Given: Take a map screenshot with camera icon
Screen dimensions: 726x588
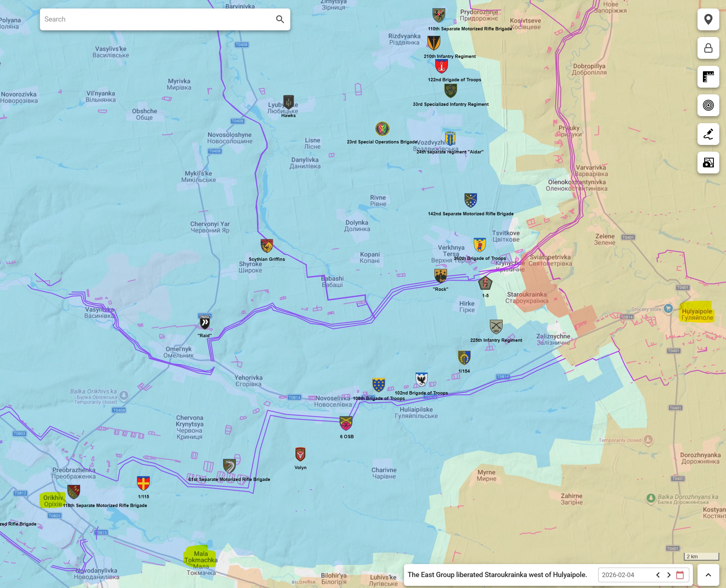Looking at the screenshot, I should point(708,163).
